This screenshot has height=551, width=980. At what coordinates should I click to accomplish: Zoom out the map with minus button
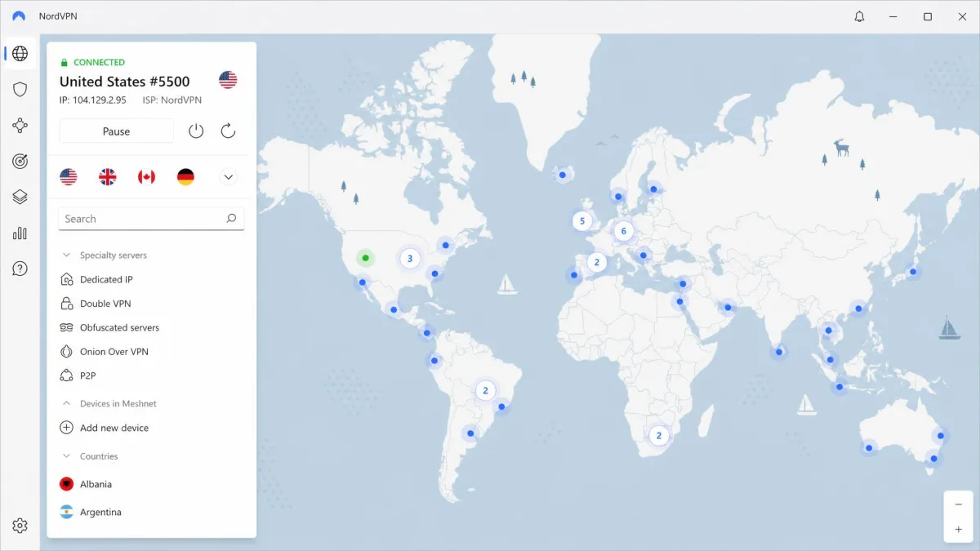click(959, 504)
